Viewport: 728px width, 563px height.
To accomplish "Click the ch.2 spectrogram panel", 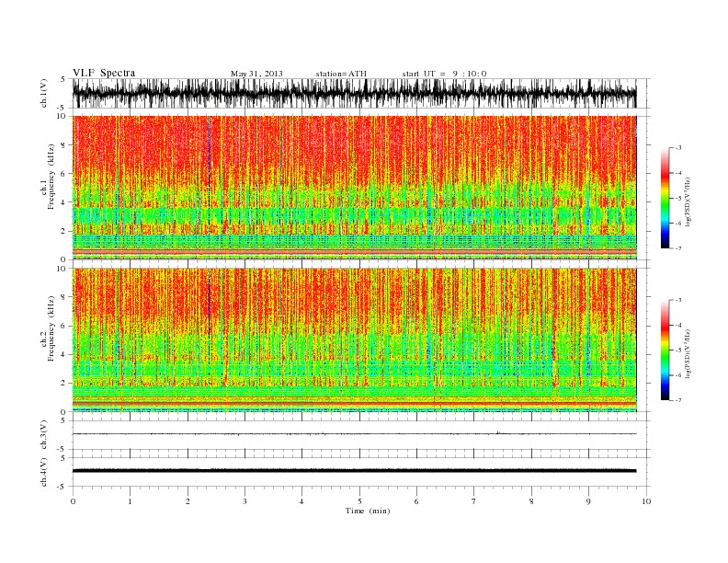I will (354, 340).
